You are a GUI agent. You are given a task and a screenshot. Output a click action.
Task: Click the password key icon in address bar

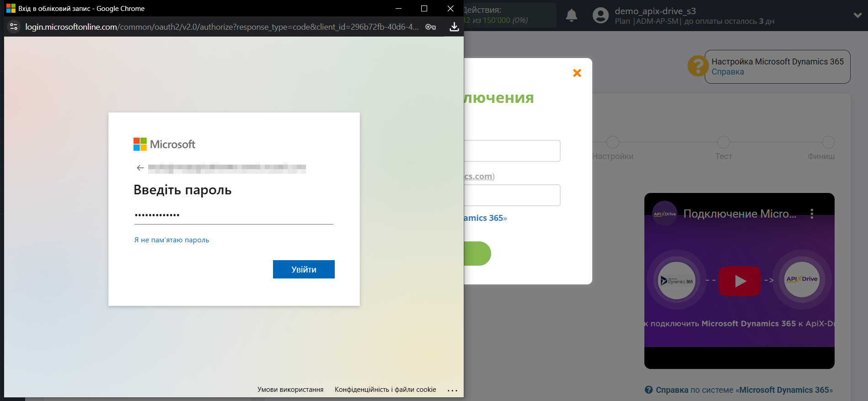pyautogui.click(x=430, y=27)
